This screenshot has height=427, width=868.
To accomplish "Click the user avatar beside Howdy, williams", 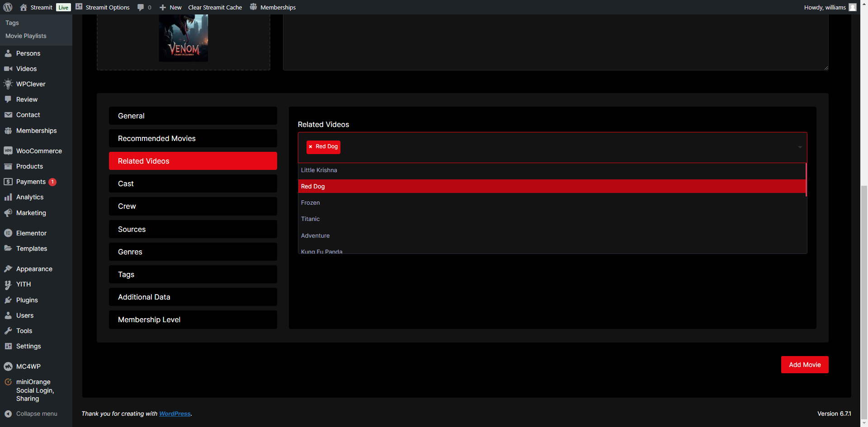I will click(x=853, y=7).
